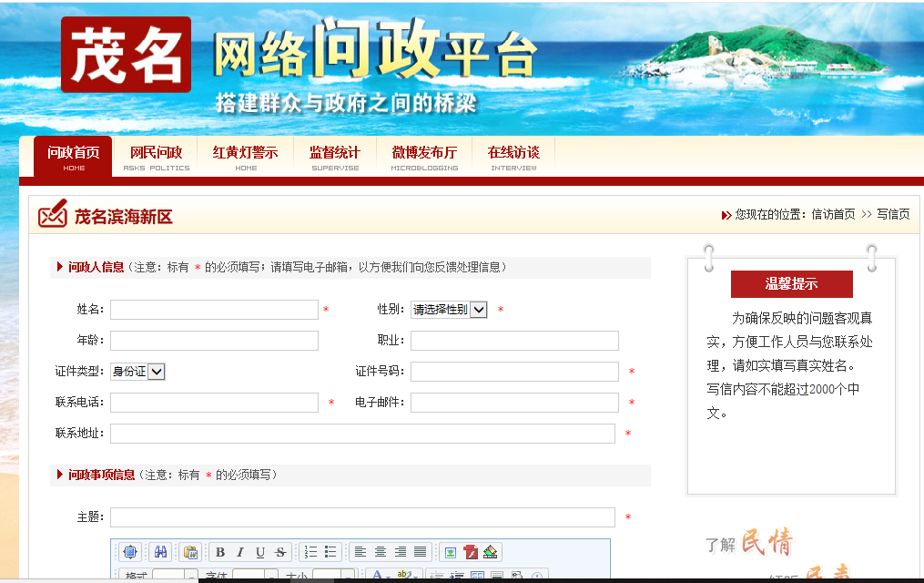924x583 pixels.
Task: Expand the 证件类型 ID type dropdown
Action: (x=137, y=372)
